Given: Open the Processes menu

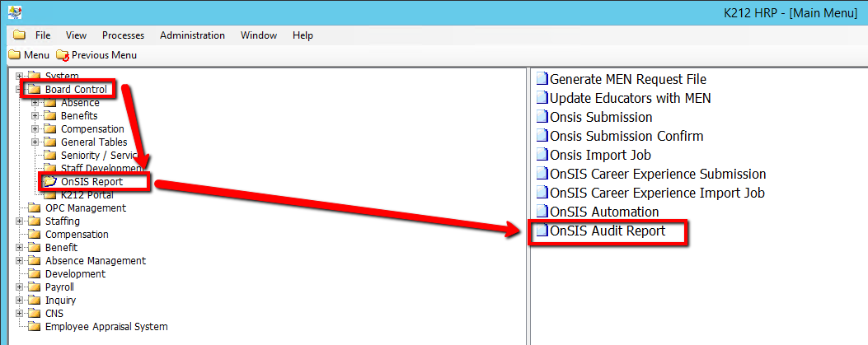Looking at the screenshot, I should pyautogui.click(x=123, y=35).
